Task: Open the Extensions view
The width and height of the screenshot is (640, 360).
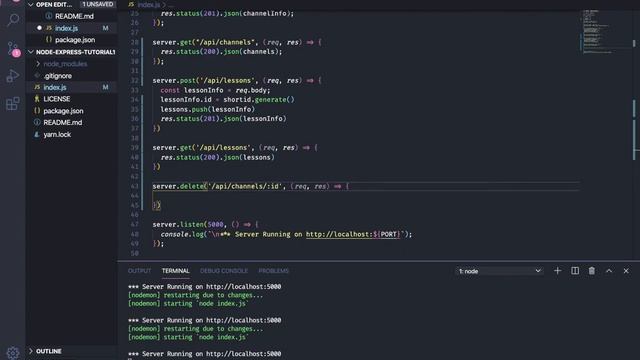Action: point(13,104)
